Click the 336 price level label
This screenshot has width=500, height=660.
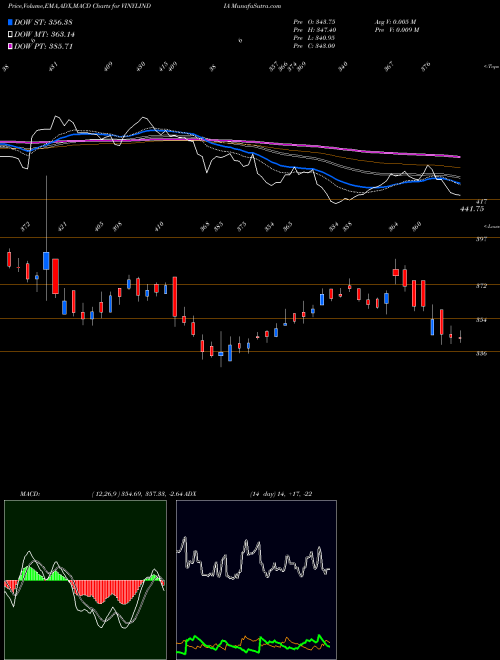[481, 354]
